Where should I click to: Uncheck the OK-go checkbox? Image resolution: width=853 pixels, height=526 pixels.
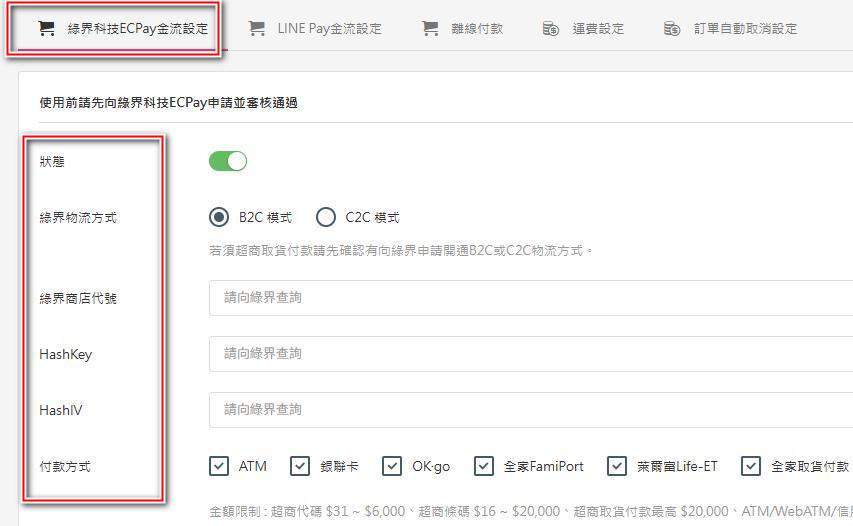[x=392, y=466]
